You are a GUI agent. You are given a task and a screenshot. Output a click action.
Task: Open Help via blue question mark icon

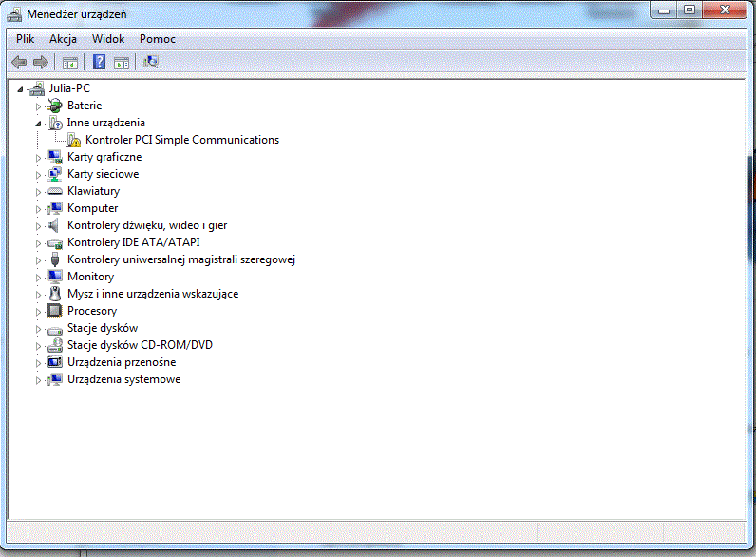[x=99, y=62]
